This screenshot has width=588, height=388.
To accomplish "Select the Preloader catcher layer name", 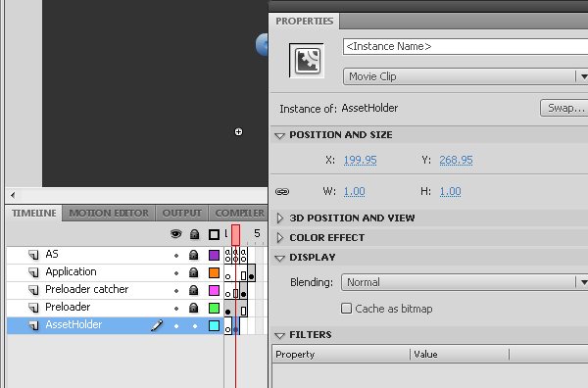I will [86, 289].
